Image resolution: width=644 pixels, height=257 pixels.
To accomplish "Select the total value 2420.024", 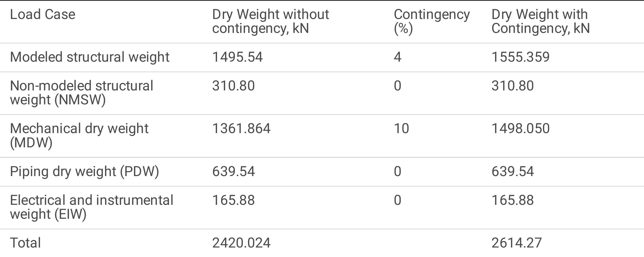I will pos(241,243).
